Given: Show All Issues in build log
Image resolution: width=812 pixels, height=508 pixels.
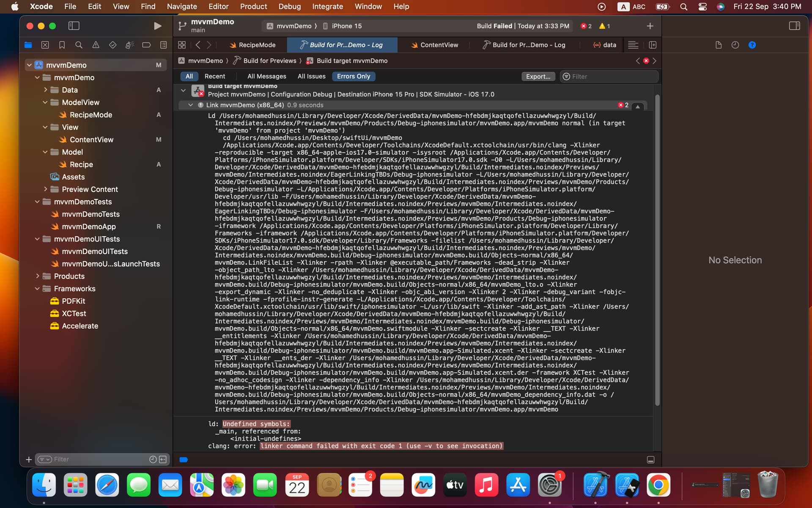Looking at the screenshot, I should click(311, 76).
